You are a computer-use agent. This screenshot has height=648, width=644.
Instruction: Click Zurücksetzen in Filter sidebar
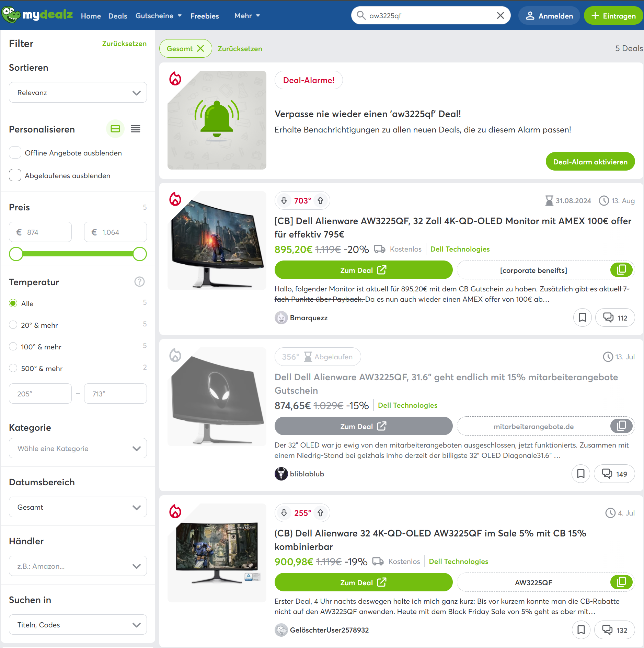124,44
